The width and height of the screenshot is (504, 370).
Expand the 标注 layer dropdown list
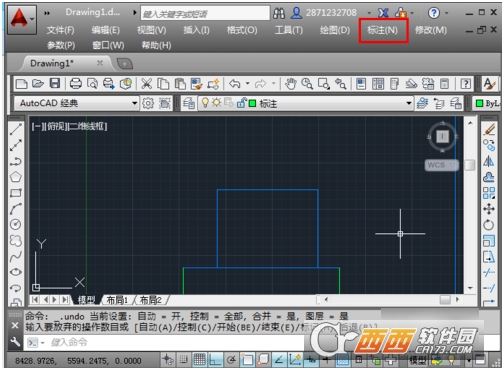(x=409, y=103)
